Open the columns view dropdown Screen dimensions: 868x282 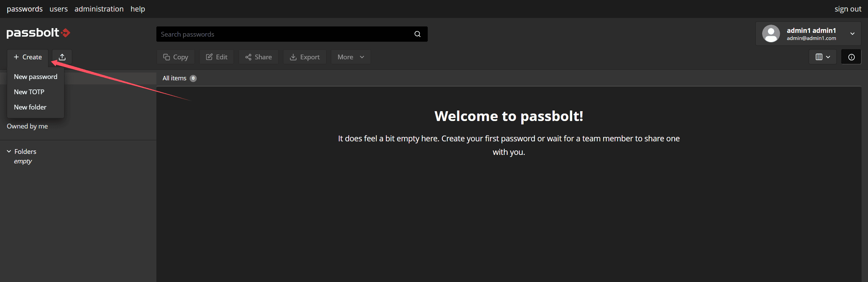pos(823,57)
